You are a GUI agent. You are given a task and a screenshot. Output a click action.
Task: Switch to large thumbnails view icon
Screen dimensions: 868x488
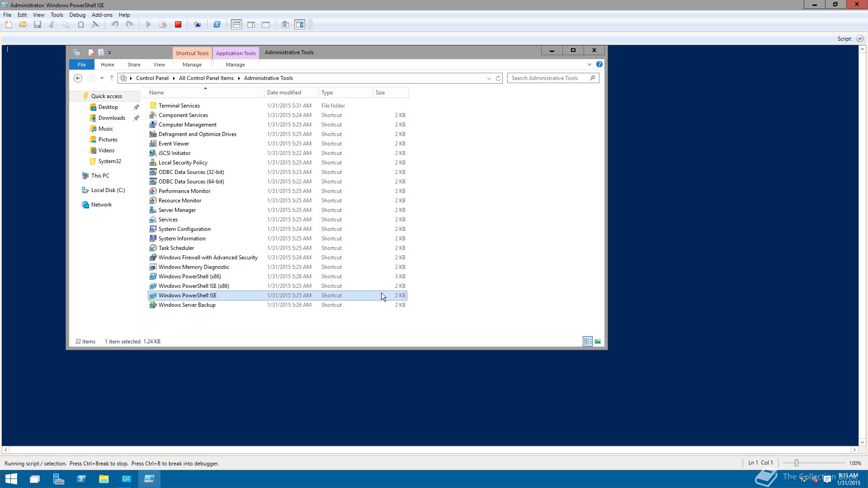pos(598,342)
